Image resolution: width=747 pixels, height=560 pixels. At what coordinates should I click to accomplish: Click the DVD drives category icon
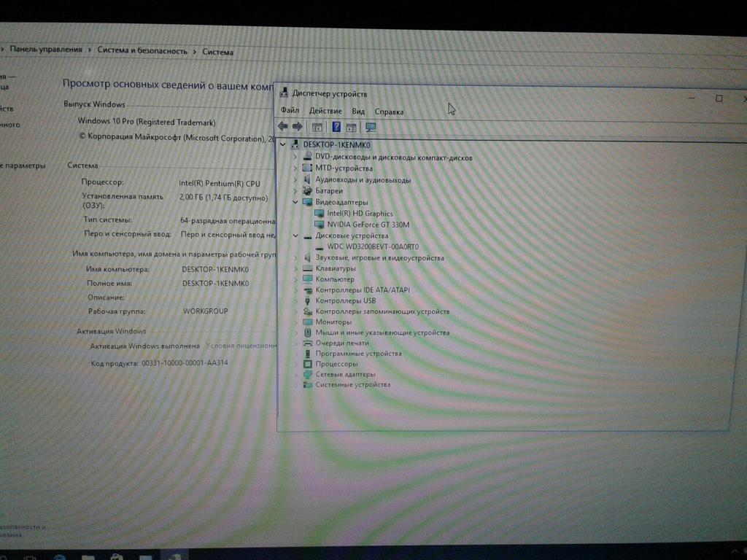point(307,156)
